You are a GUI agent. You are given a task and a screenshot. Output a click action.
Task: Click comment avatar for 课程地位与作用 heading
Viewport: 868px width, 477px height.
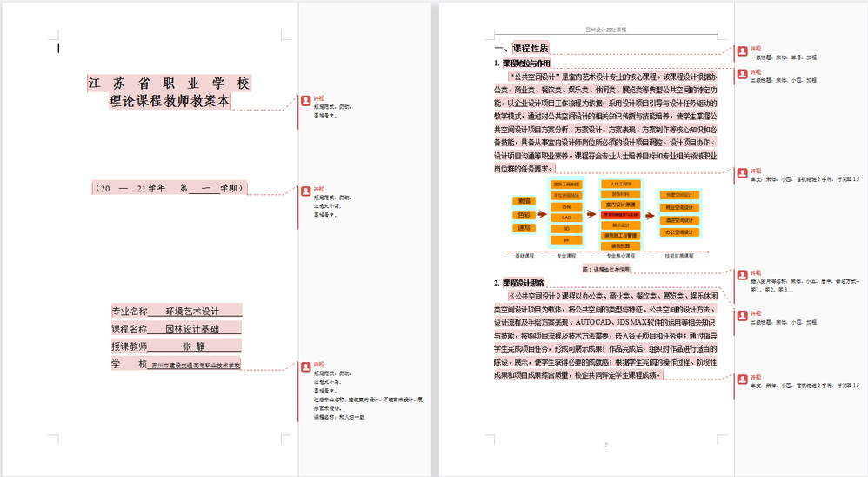(x=742, y=73)
